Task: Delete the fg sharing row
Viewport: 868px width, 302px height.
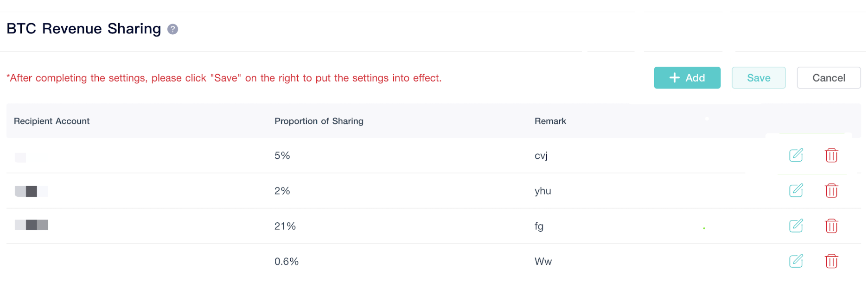Action: coord(831,226)
